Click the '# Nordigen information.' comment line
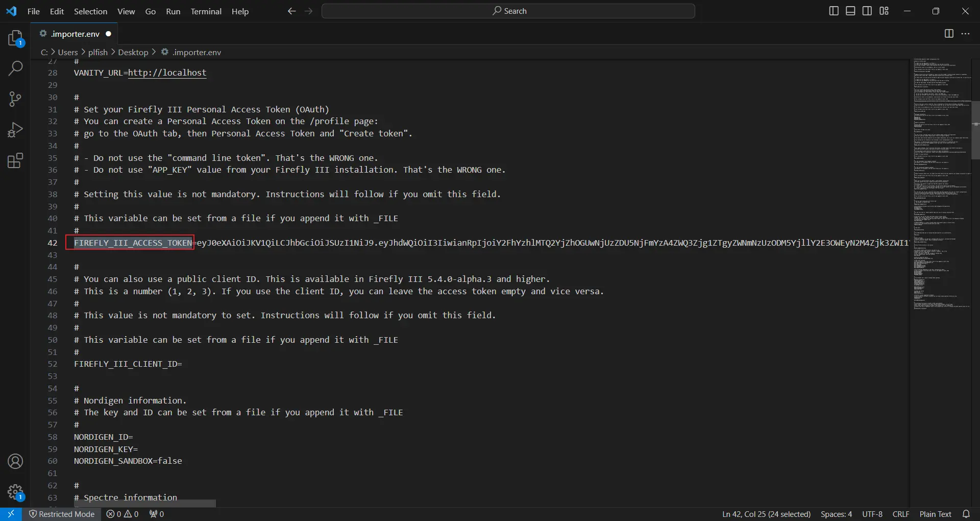Viewport: 980px width, 521px height. (x=130, y=400)
